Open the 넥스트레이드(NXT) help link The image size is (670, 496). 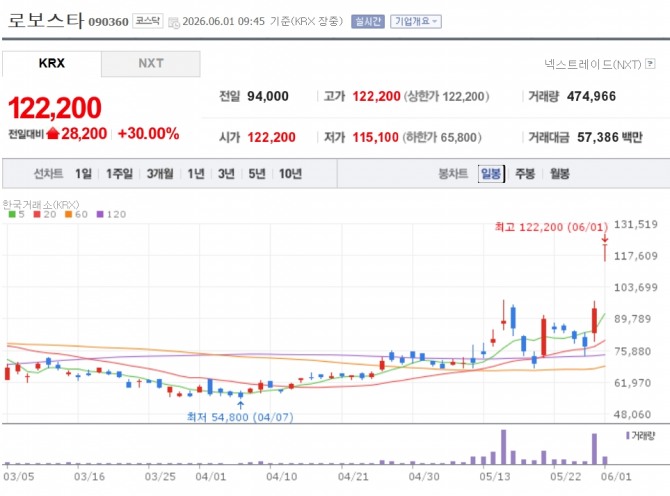593,64
